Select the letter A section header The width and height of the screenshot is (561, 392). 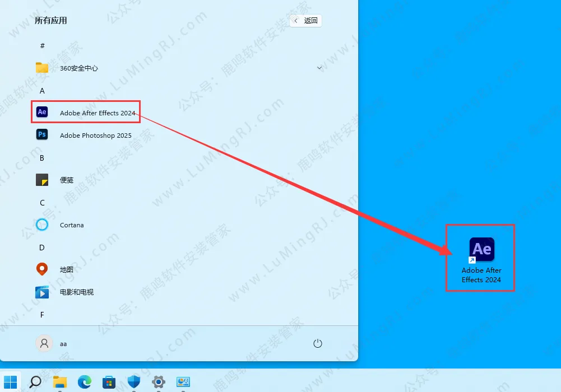(42, 91)
